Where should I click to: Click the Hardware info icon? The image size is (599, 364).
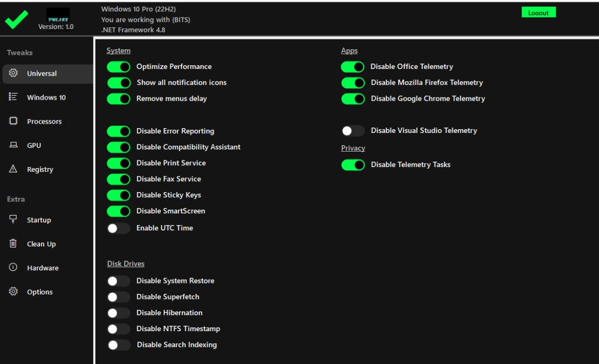tap(13, 268)
